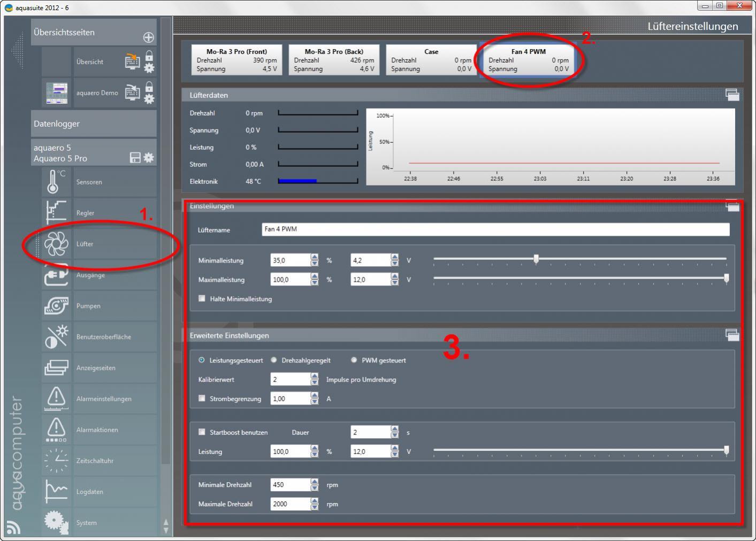Switch to the Case fan tab
The image size is (756, 541).
point(431,60)
